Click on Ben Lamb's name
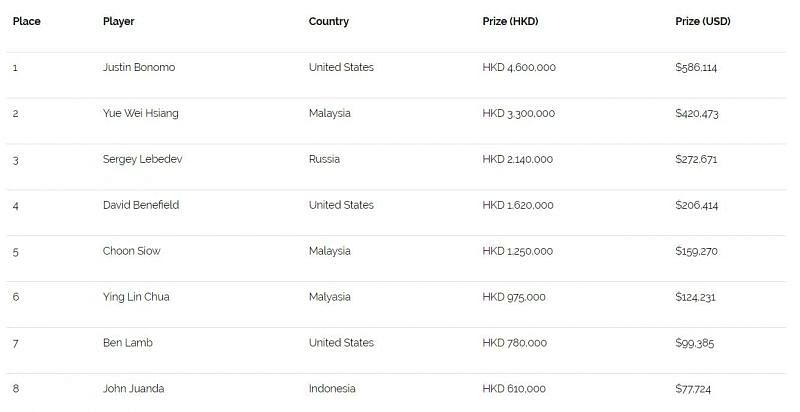800x412 pixels. 127,343
